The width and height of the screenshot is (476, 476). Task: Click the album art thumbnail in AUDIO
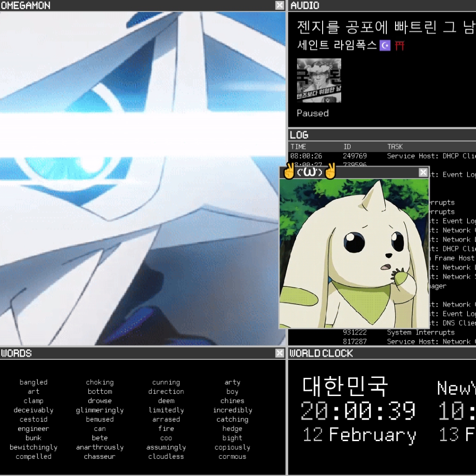pos(319,80)
